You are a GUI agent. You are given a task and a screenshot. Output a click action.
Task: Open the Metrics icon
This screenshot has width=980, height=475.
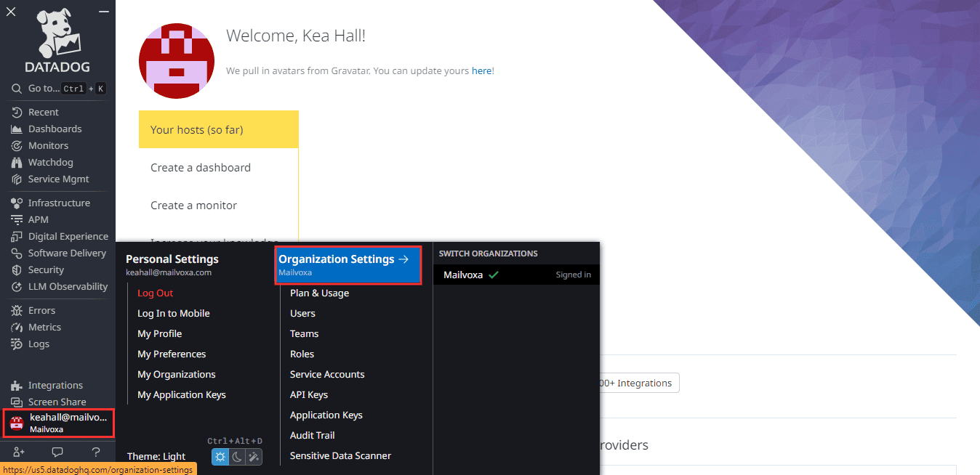coord(17,328)
